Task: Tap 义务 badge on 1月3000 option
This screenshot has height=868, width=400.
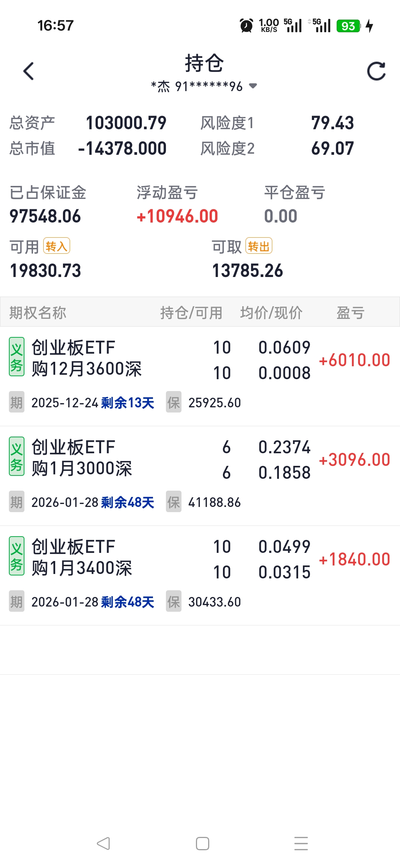Action: 17,456
